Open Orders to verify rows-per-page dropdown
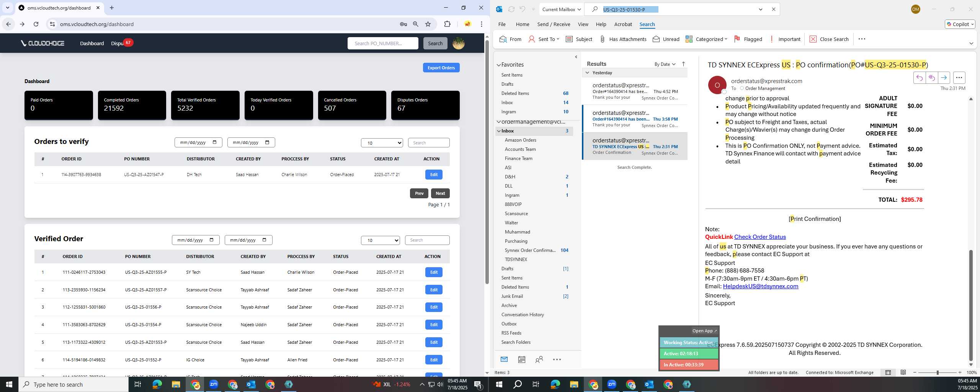980x392 pixels. [382, 143]
